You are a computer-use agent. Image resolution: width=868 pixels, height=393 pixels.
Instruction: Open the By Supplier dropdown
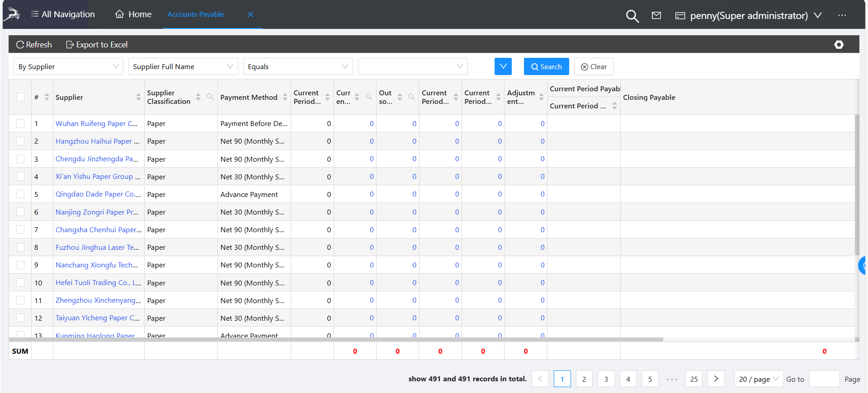68,67
